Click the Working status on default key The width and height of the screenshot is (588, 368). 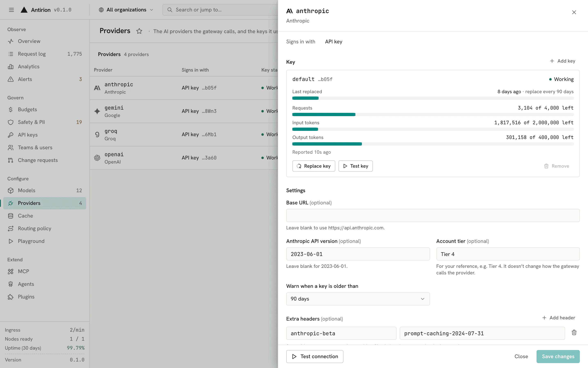(561, 79)
